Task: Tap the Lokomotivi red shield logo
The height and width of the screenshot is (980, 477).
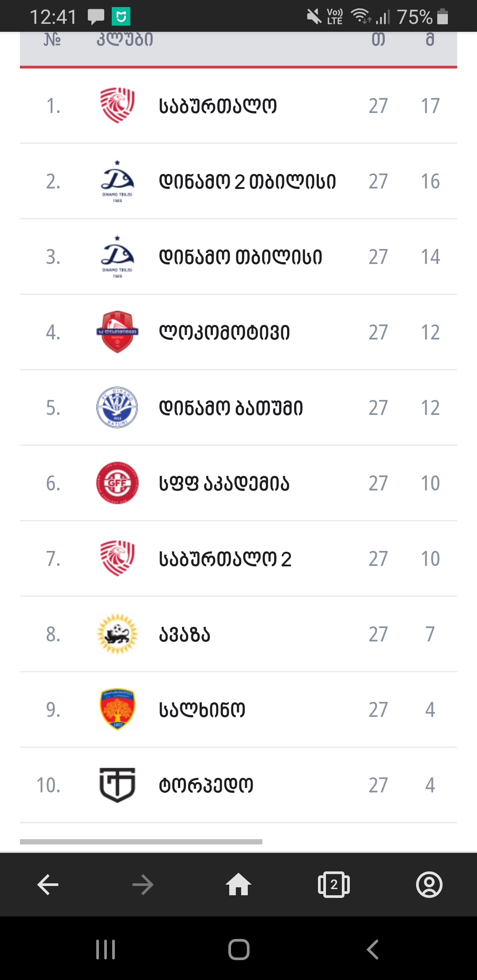Action: 117,332
